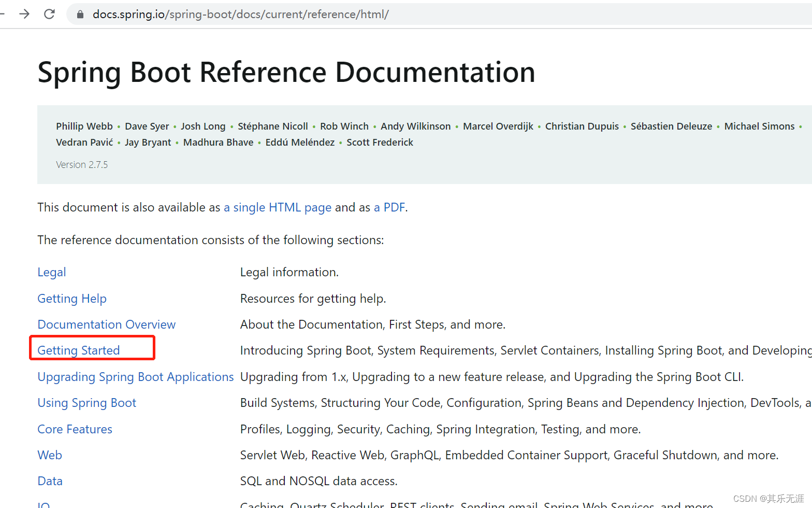Viewport: 812px width, 508px height.
Task: Open the Data section link
Action: click(50, 481)
